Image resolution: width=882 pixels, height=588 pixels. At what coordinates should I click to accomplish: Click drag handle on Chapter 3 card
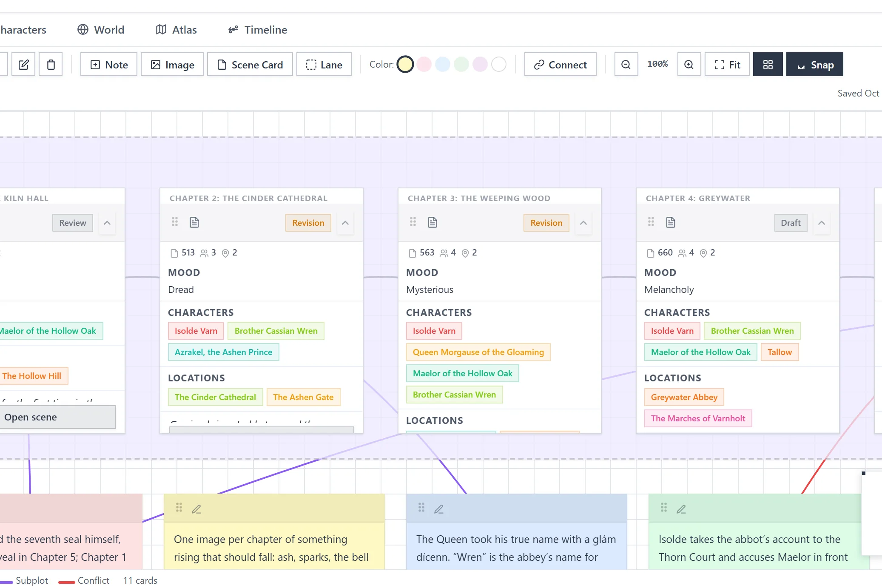coord(413,222)
